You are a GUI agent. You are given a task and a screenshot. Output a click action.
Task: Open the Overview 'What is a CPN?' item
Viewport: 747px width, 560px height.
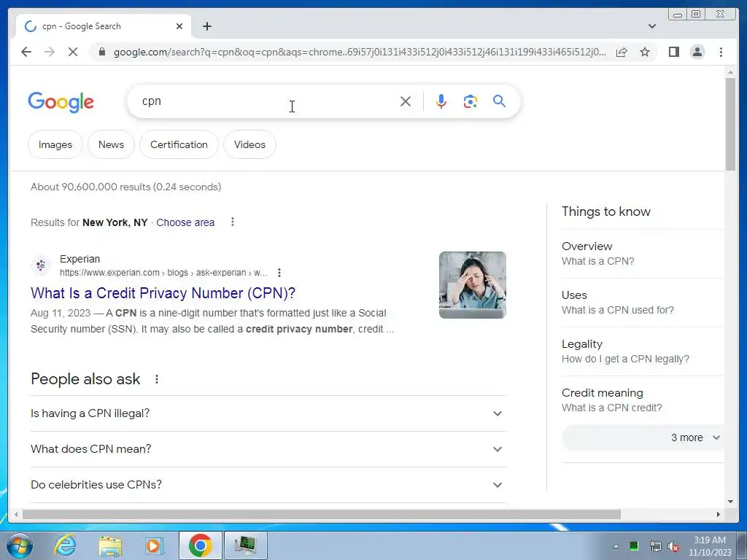click(x=643, y=254)
